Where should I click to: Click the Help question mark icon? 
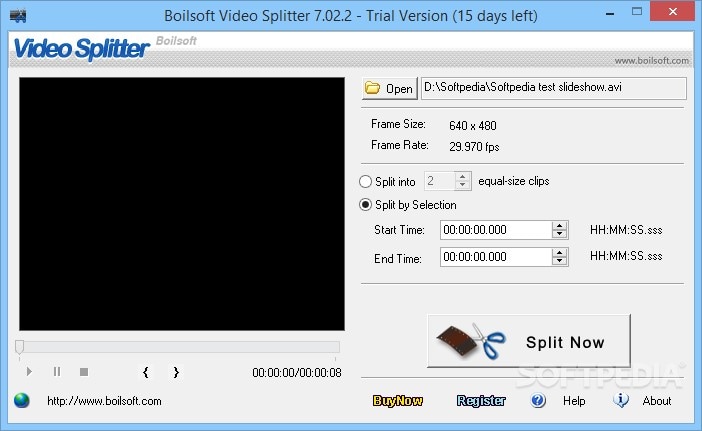(539, 401)
